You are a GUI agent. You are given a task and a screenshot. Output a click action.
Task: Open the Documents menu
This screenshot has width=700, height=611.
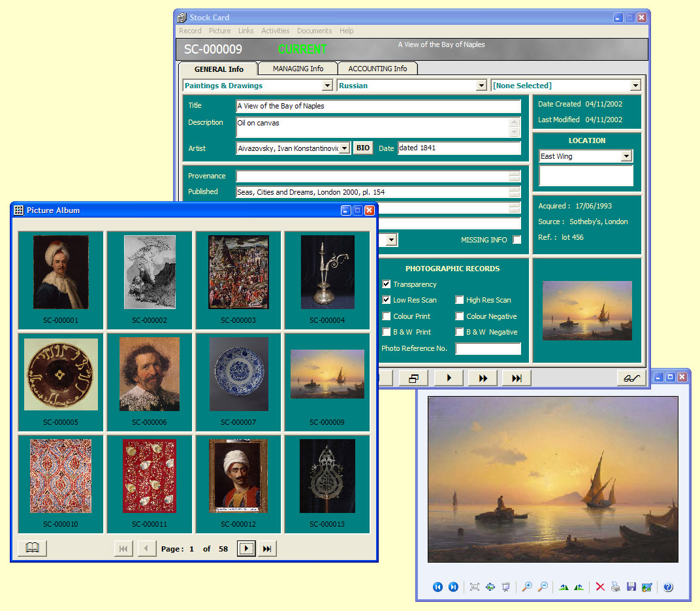[314, 31]
